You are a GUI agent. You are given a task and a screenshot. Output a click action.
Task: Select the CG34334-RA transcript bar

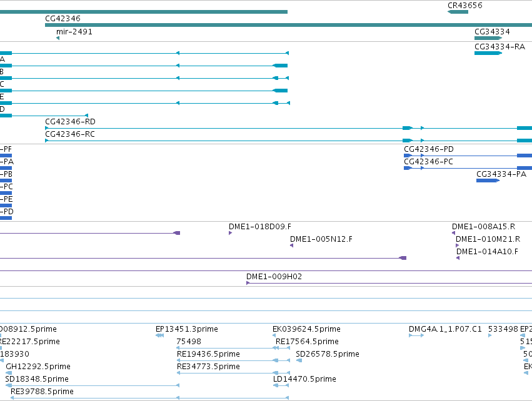(x=488, y=53)
